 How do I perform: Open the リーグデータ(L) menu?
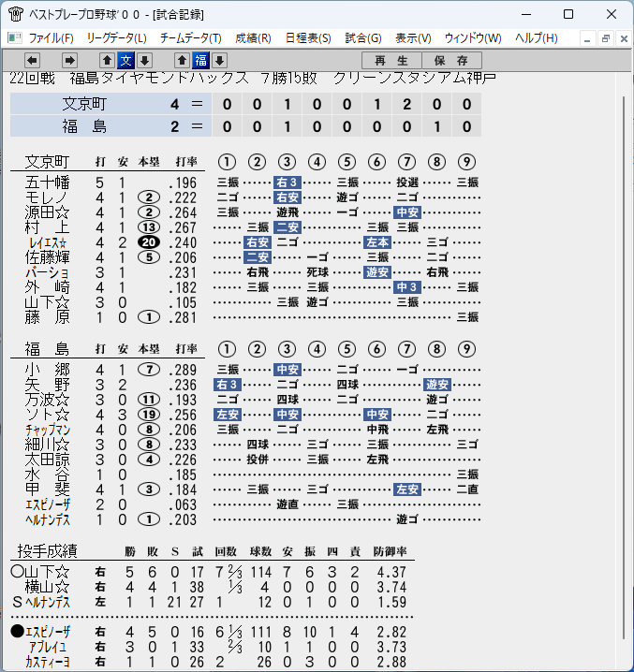point(117,38)
